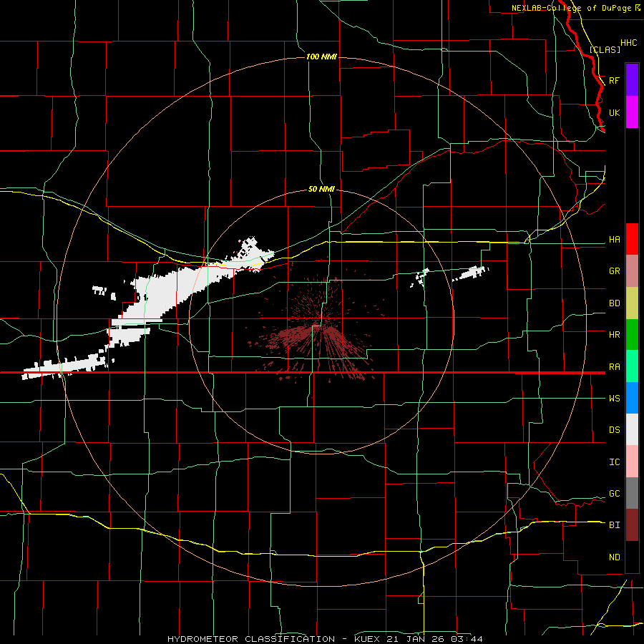Viewport: 644px width, 644px height.
Task: Click the gray GC legend swatch
Action: click(x=632, y=493)
